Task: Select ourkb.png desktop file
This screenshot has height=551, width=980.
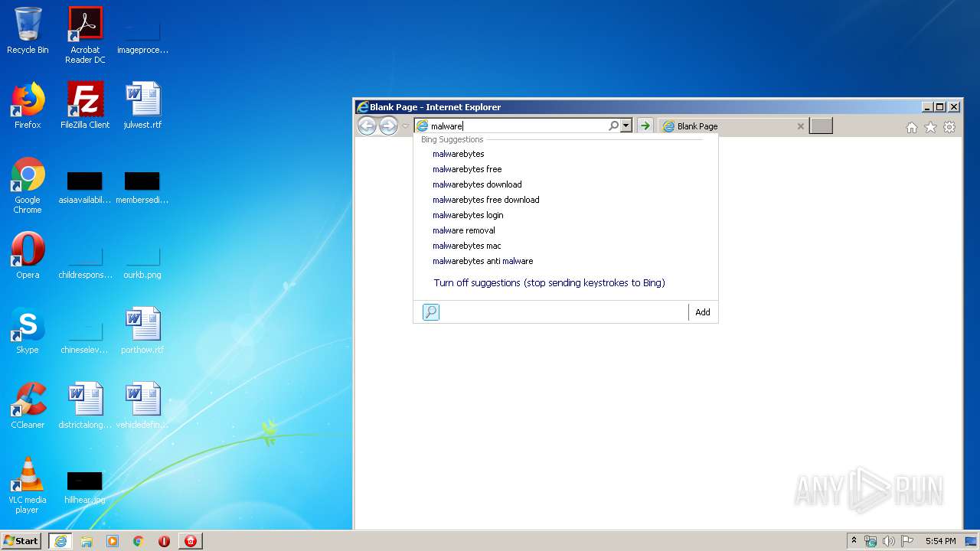Action: point(142,262)
